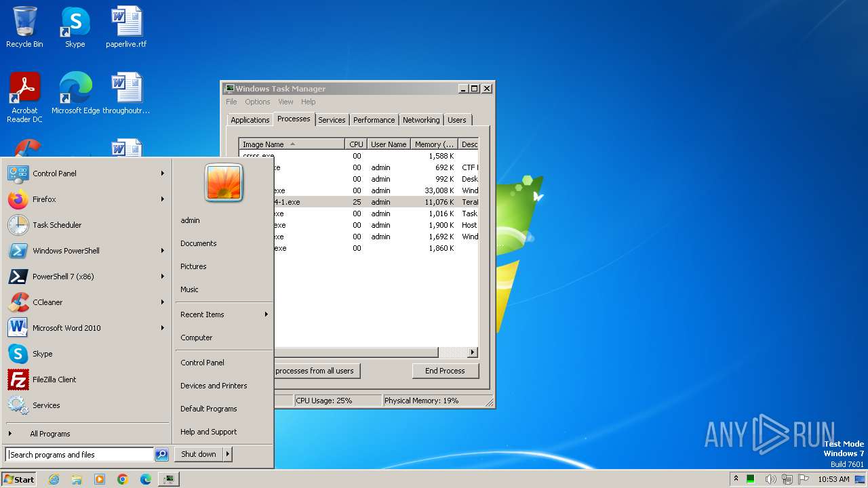Click Action Center flag tray icon
This screenshot has width=868, height=488.
[804, 479]
